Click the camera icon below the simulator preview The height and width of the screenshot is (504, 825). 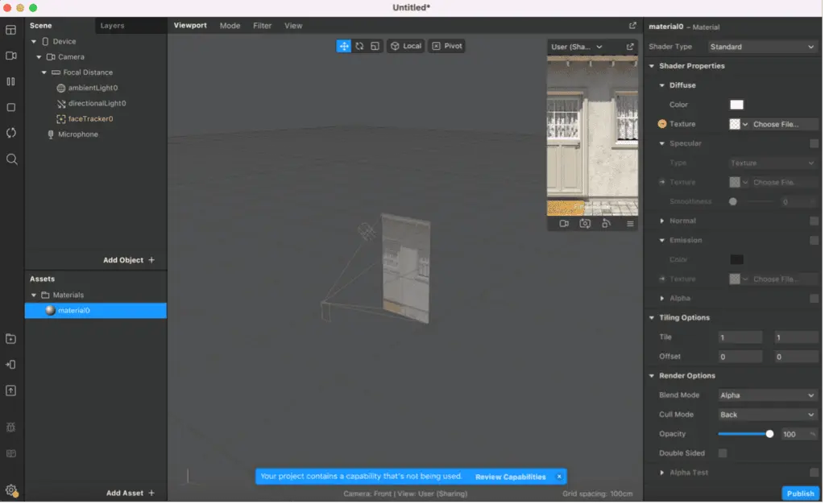(x=585, y=224)
